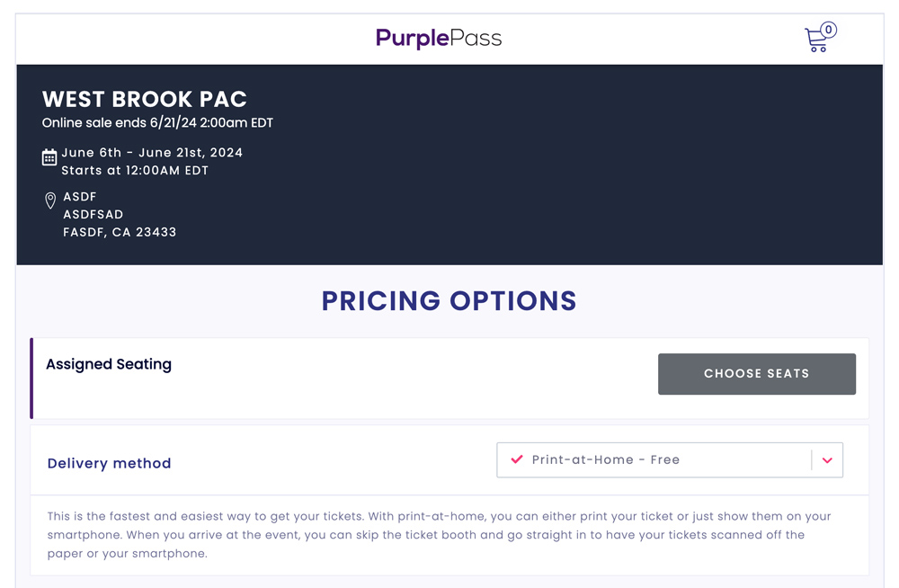Click the location pin icon

50,200
